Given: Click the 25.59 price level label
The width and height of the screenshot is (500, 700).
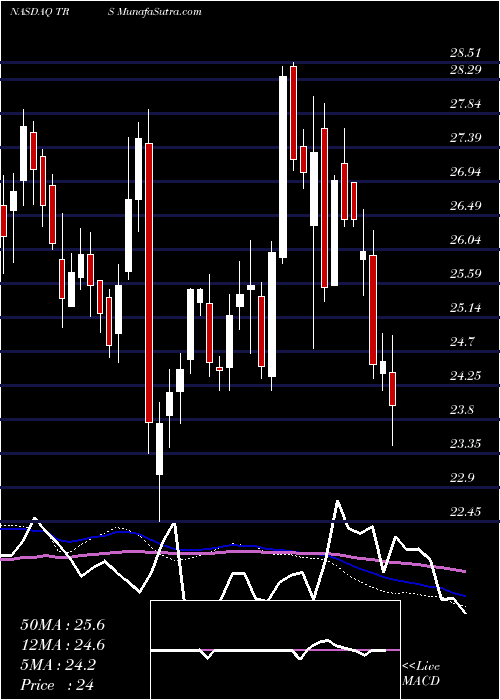Looking at the screenshot, I should click(x=465, y=274).
